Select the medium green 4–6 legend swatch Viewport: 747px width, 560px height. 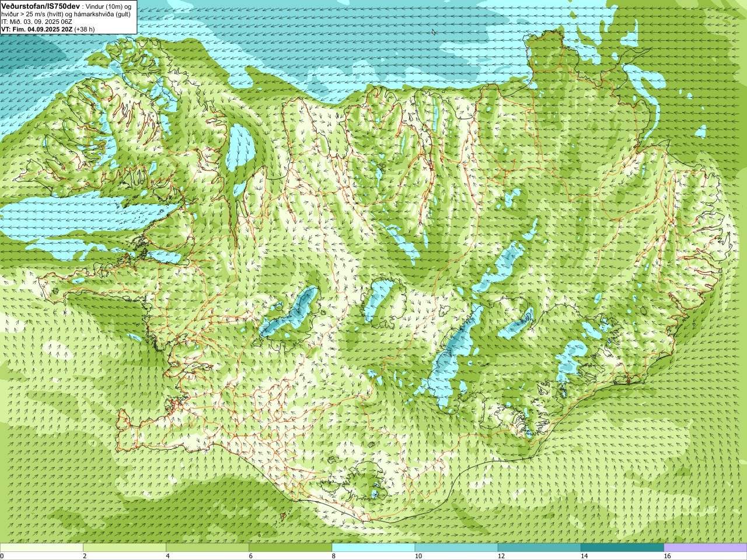point(207,548)
